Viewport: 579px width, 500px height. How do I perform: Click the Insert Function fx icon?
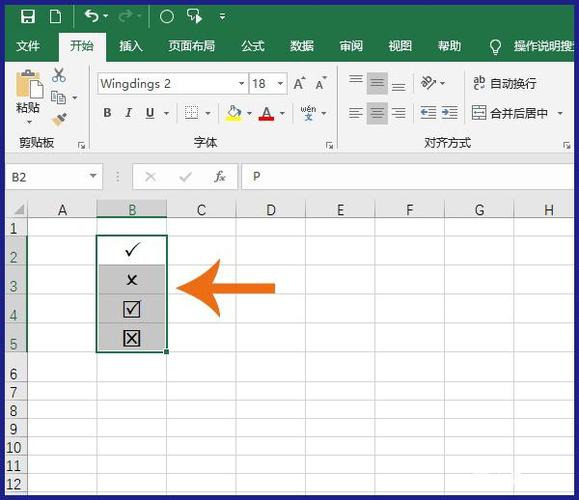220,177
